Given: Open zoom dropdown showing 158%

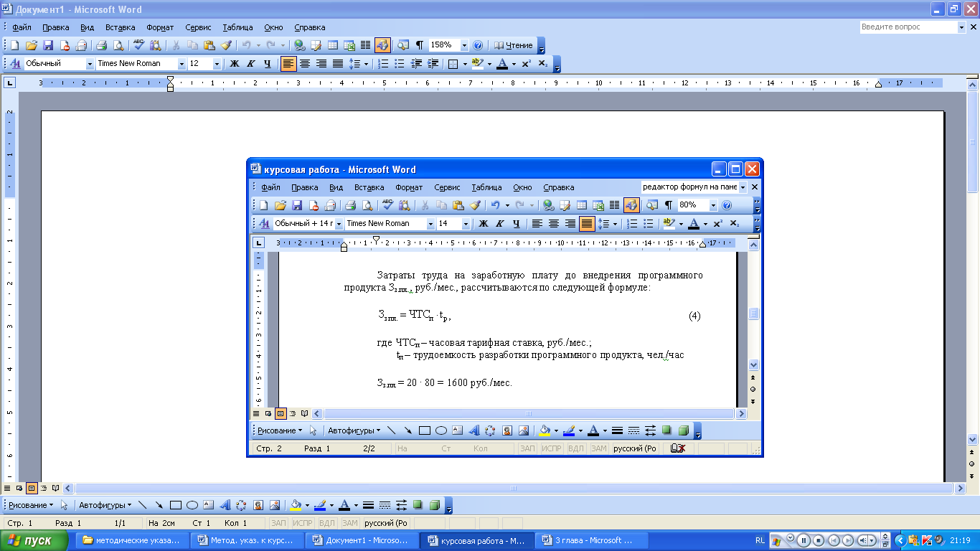Looking at the screenshot, I should point(464,45).
